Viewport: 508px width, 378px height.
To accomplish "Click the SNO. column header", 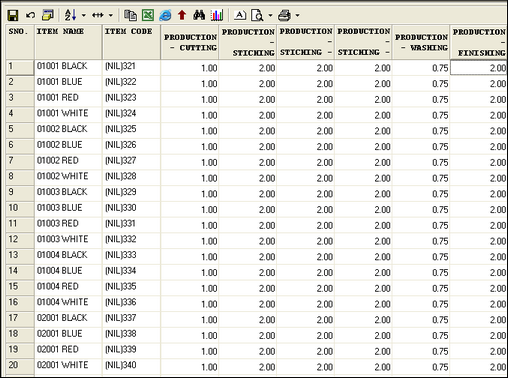I will click(x=20, y=42).
